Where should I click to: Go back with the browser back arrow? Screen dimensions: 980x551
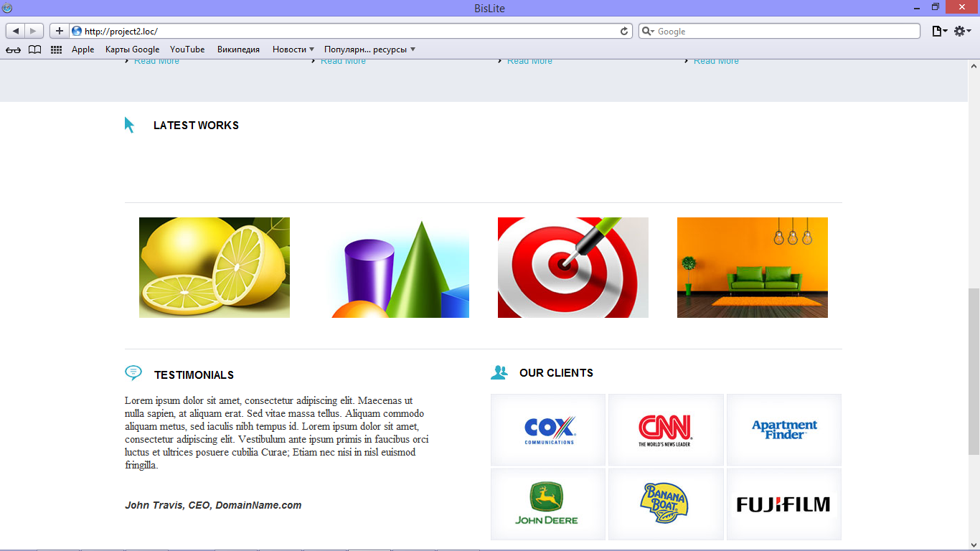click(x=16, y=31)
